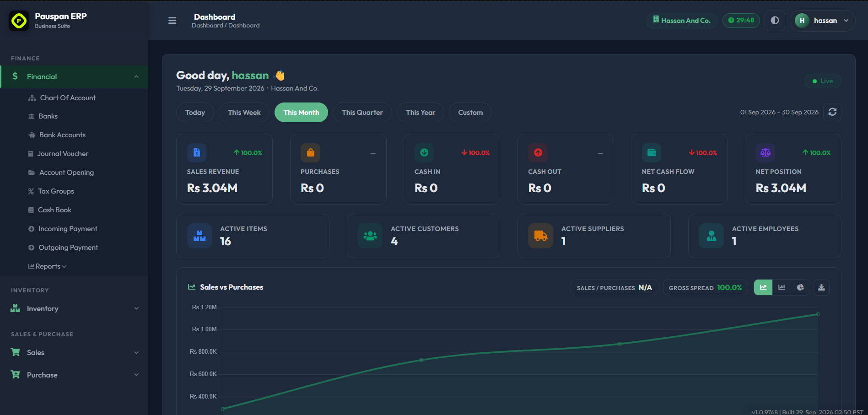Toggle dark/light theme button
The height and width of the screenshot is (415, 868).
[775, 21]
